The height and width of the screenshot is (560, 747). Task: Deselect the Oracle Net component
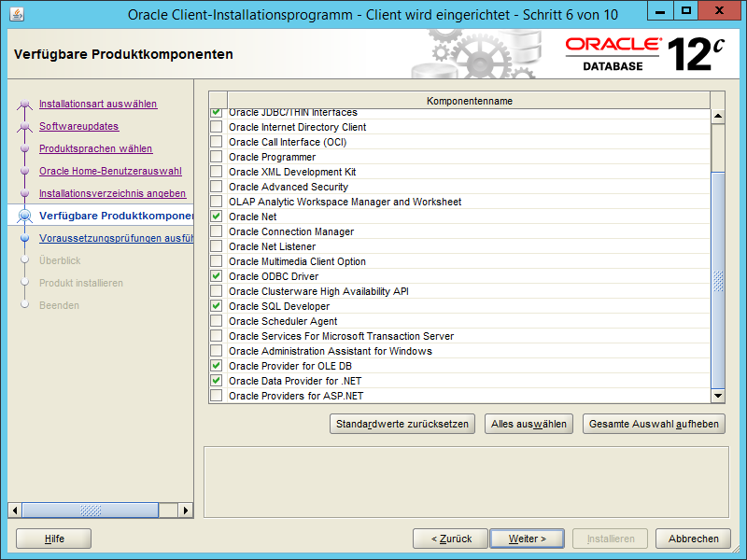click(217, 217)
